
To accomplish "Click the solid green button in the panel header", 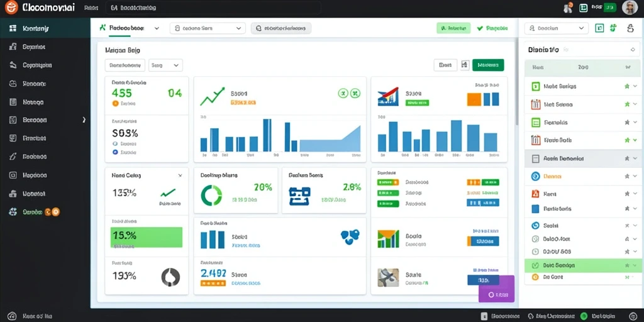I will pyautogui.click(x=488, y=65).
